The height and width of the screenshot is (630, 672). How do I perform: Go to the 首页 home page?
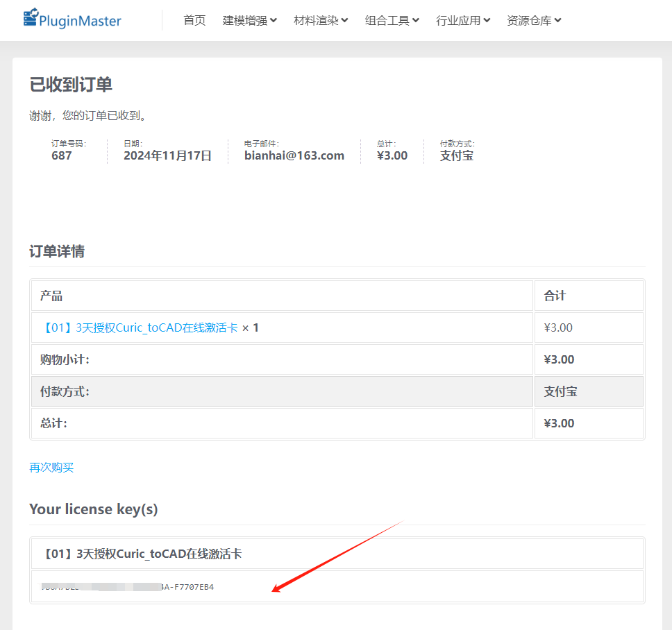click(194, 20)
